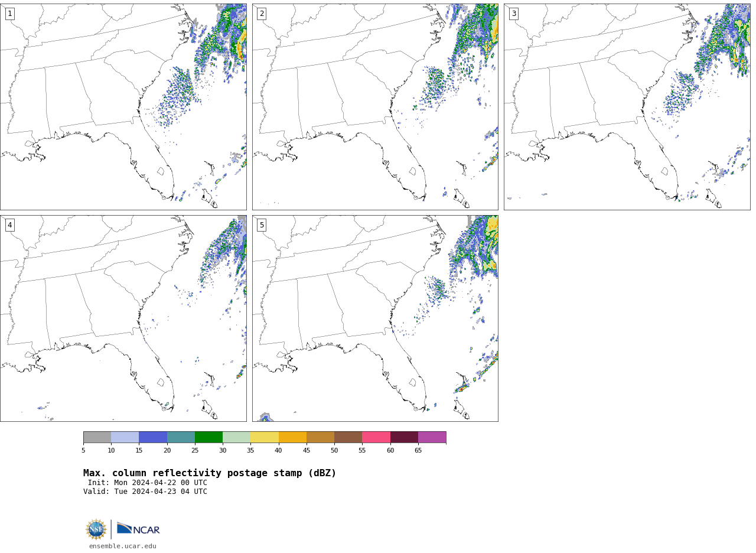
Task: Open ensemble member 2 map panel
Action: [x=375, y=107]
